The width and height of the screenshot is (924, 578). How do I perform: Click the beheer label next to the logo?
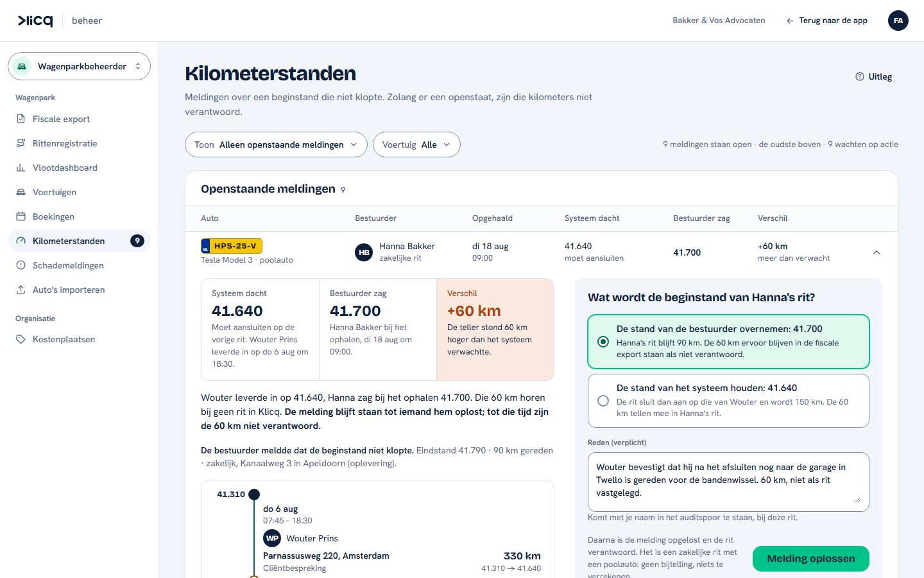[x=87, y=21]
